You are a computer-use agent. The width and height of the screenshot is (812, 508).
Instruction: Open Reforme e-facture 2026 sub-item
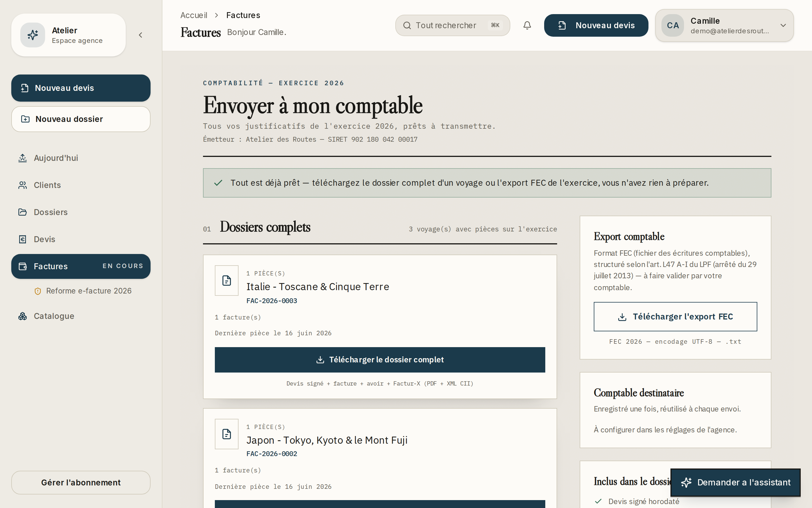pyautogui.click(x=89, y=291)
